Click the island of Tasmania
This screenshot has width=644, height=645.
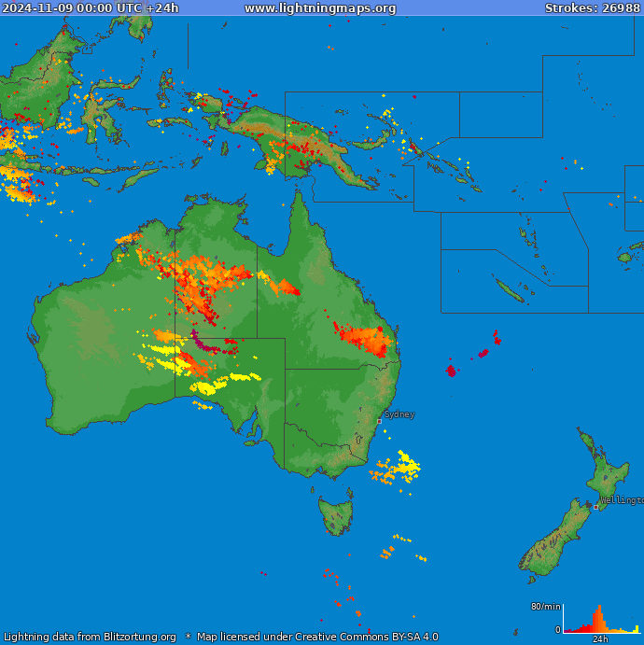[336, 515]
